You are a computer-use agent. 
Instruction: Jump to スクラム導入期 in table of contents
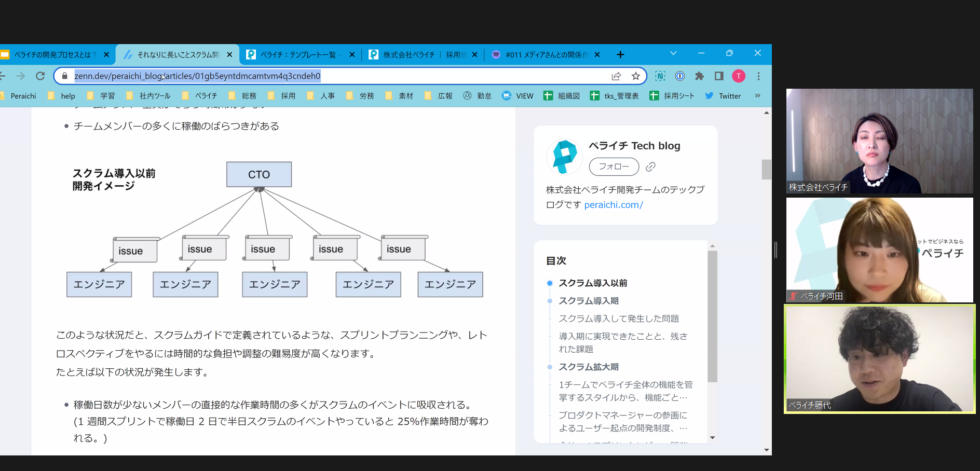point(589,301)
